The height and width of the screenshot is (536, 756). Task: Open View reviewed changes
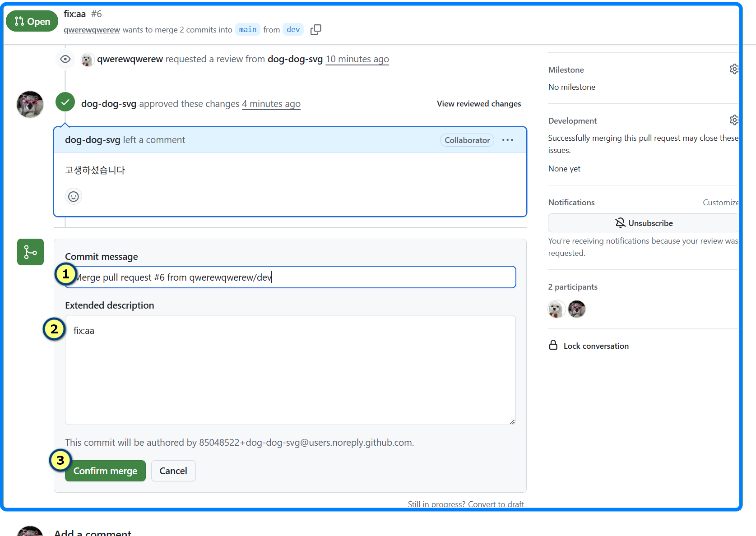tap(478, 104)
